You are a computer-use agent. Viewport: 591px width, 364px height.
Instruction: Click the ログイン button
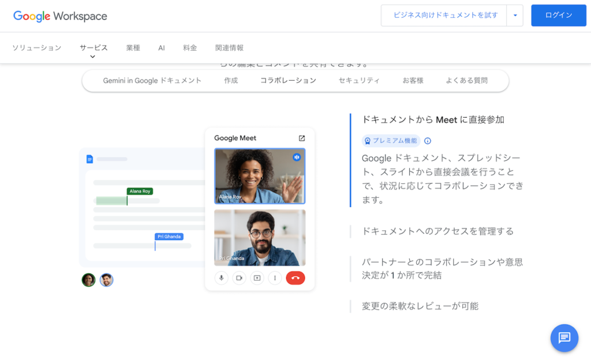pyautogui.click(x=559, y=16)
